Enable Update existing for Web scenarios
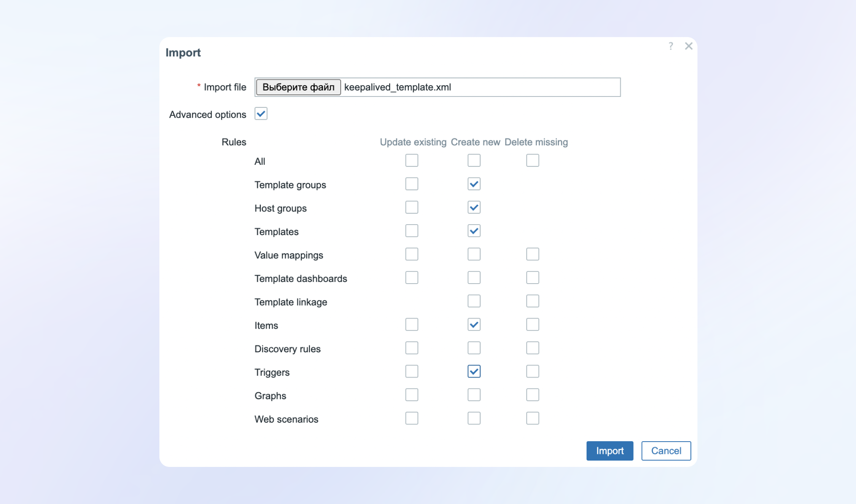Image resolution: width=856 pixels, height=504 pixels. (412, 418)
